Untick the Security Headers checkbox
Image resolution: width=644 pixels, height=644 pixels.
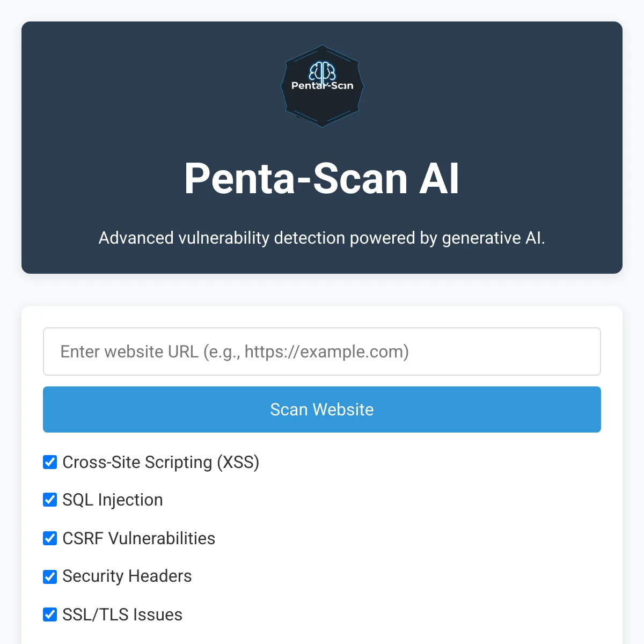[x=50, y=576]
